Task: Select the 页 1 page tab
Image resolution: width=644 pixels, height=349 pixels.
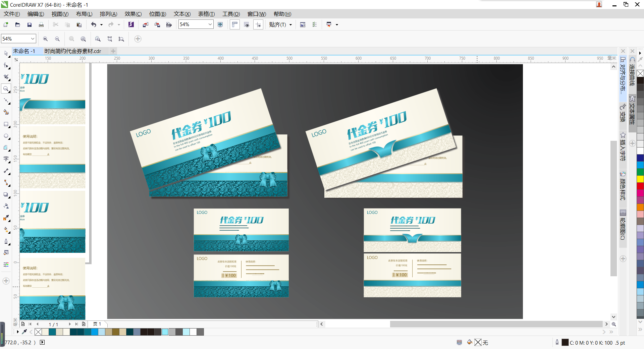Action: (x=97, y=324)
